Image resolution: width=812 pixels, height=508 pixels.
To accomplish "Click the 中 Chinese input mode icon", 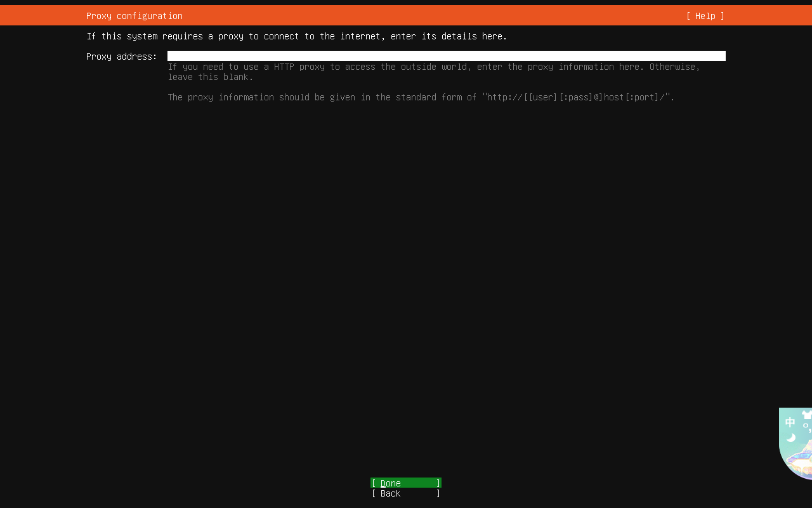I will coord(790,422).
